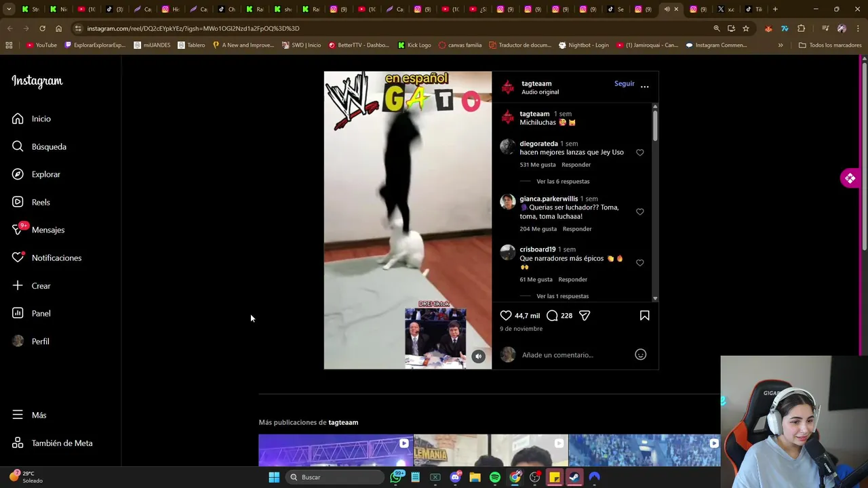Screen dimensions: 868x488
Task: Open the tagteaam link in Más publicaciones
Action: point(343,422)
